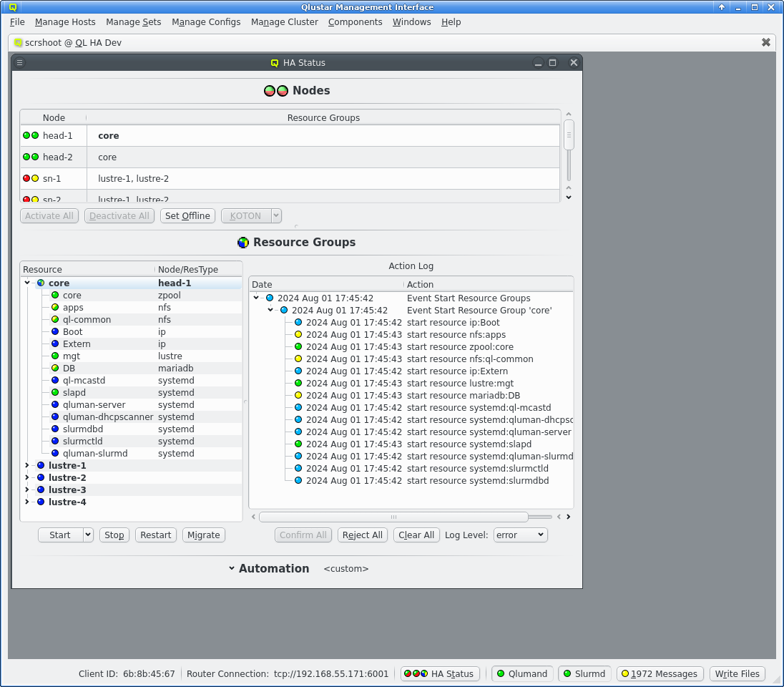Click the Nodes header status icon

tap(276, 91)
